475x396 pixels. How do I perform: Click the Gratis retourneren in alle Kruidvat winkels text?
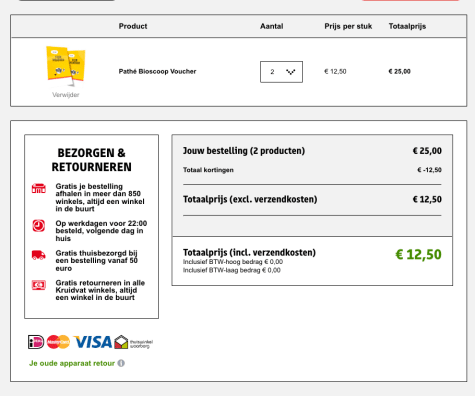click(x=100, y=290)
